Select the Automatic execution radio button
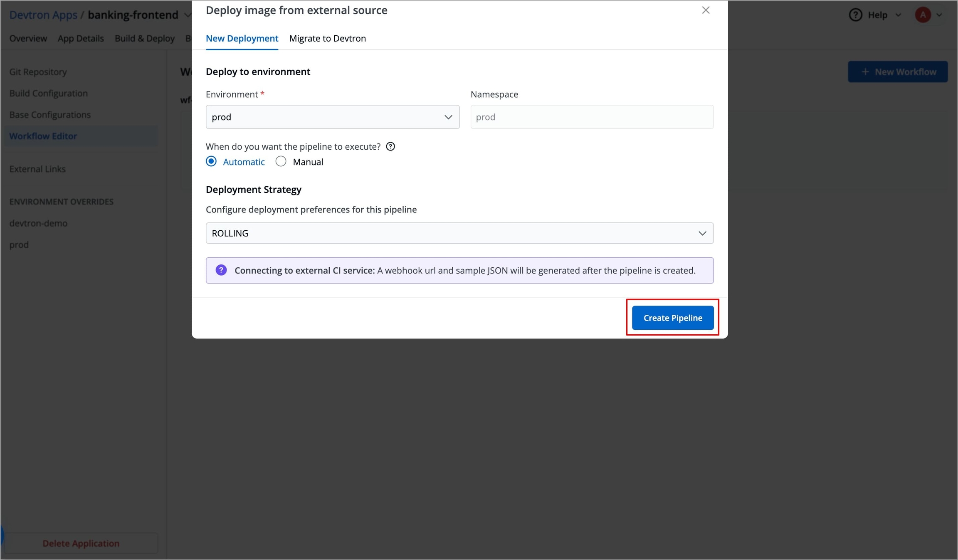Screen dimensions: 958x560 pyautogui.click(x=211, y=162)
